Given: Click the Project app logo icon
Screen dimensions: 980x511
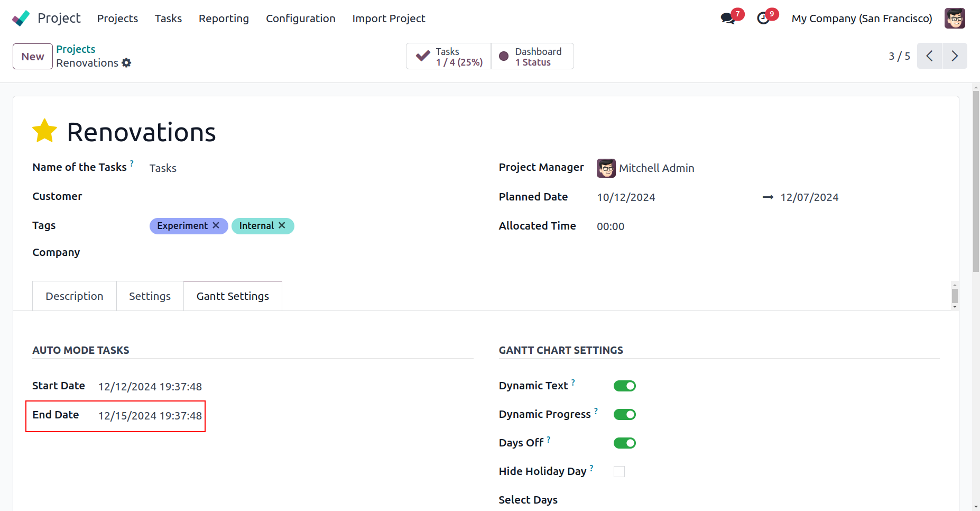Looking at the screenshot, I should click(21, 19).
